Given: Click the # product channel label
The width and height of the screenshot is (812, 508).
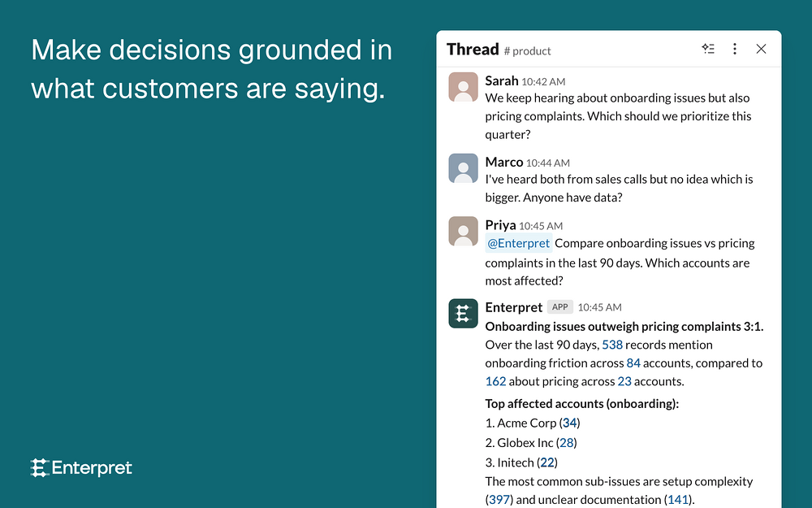Looking at the screenshot, I should click(527, 50).
